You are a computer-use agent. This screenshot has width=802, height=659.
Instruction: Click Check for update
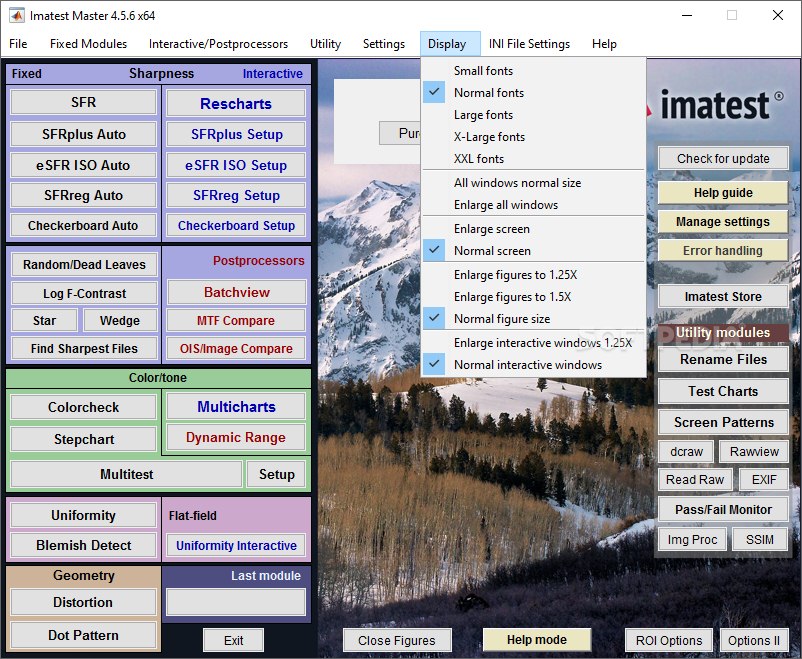(x=723, y=159)
